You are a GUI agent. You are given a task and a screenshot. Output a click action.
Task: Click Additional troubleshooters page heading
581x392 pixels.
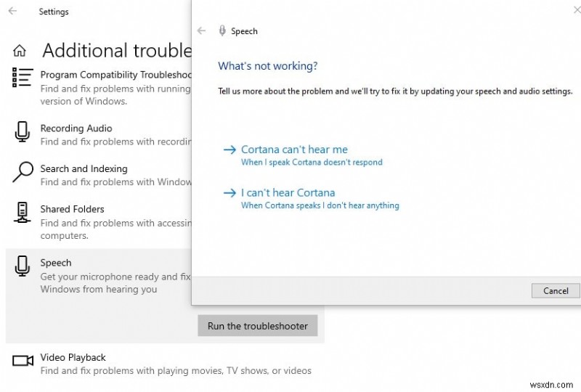click(117, 51)
